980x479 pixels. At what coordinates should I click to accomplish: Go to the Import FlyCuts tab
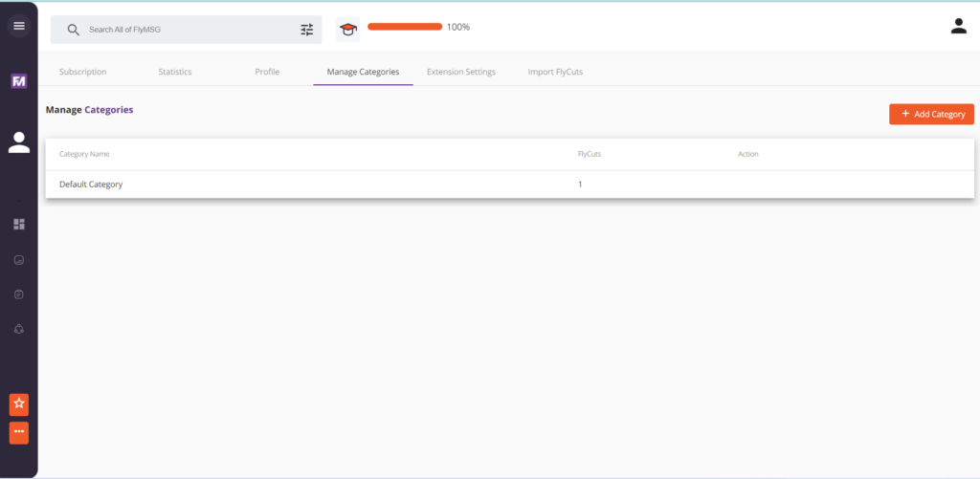coord(555,72)
